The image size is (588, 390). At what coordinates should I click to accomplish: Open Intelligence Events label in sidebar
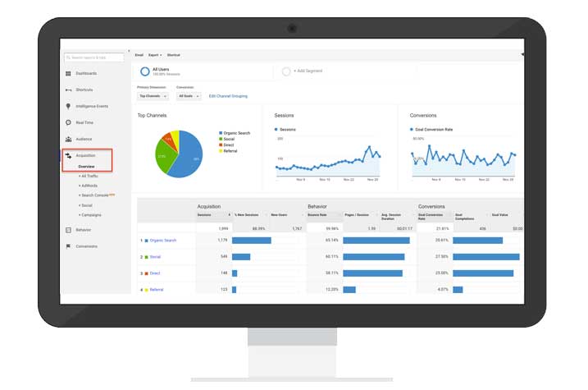92,107
